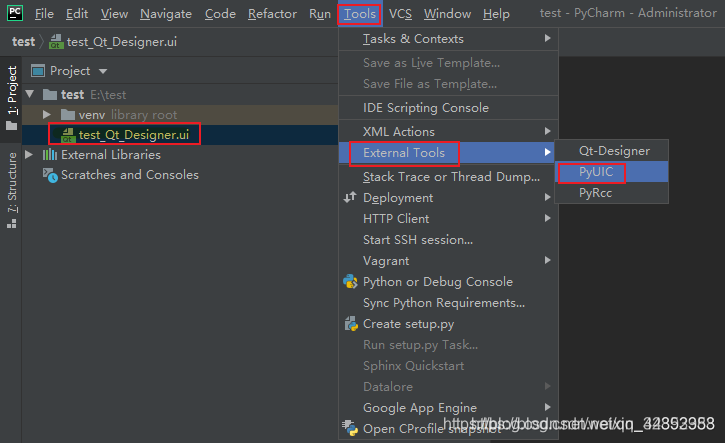The width and height of the screenshot is (725, 443).
Task: Choose Google App Engine entry
Action: pos(449,408)
